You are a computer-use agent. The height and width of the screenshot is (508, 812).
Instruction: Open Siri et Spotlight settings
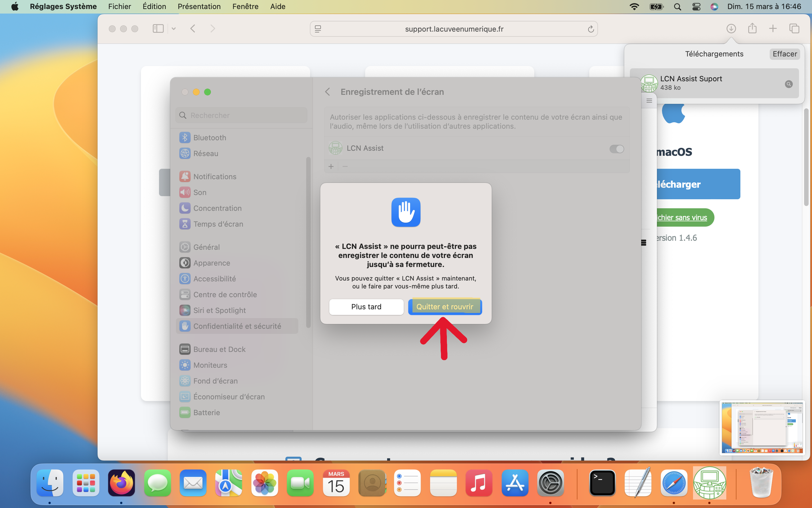[237, 310]
